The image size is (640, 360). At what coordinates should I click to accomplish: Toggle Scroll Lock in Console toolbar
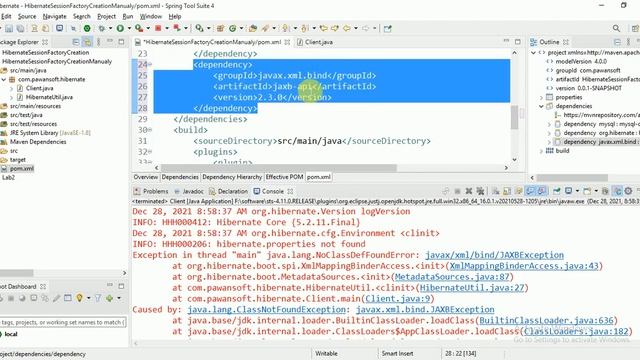pyautogui.click(x=507, y=191)
